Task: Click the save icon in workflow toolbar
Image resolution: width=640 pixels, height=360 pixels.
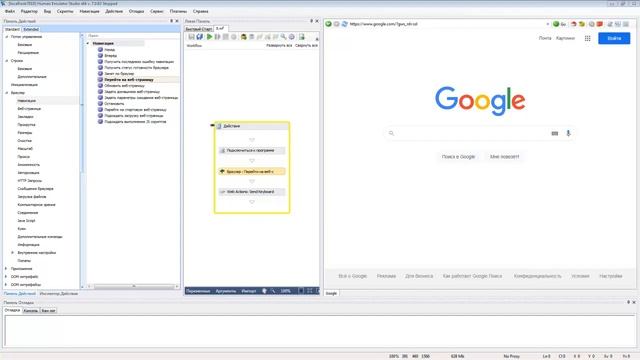Action: [x=191, y=37]
